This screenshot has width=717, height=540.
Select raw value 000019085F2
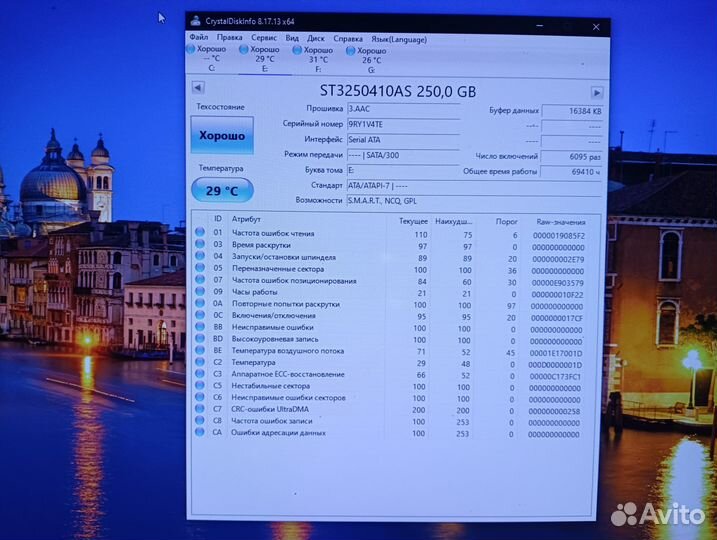click(558, 236)
